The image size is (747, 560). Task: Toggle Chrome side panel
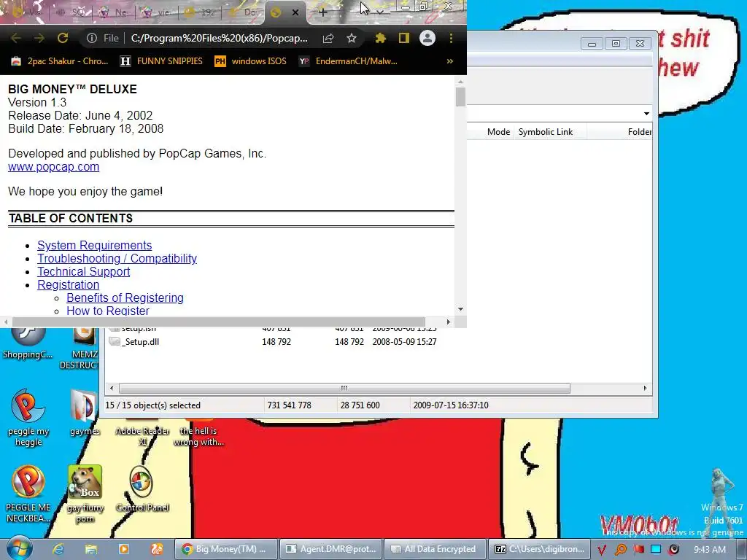click(404, 38)
